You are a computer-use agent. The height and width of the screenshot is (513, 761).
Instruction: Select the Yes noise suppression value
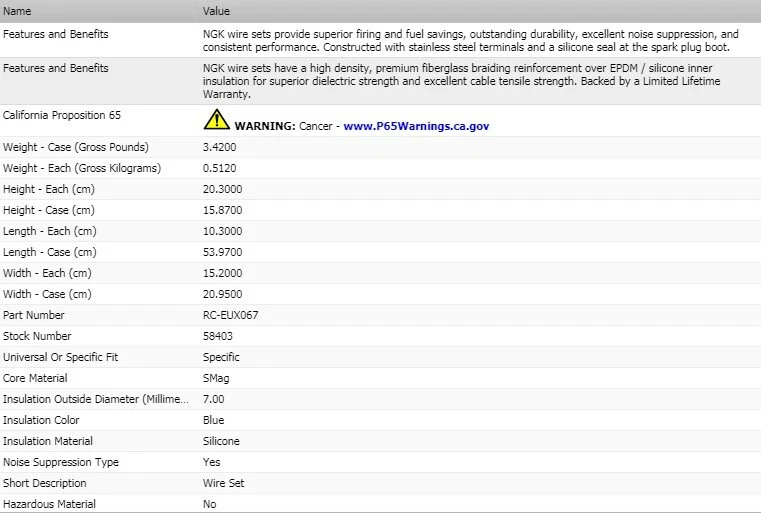[x=211, y=462]
